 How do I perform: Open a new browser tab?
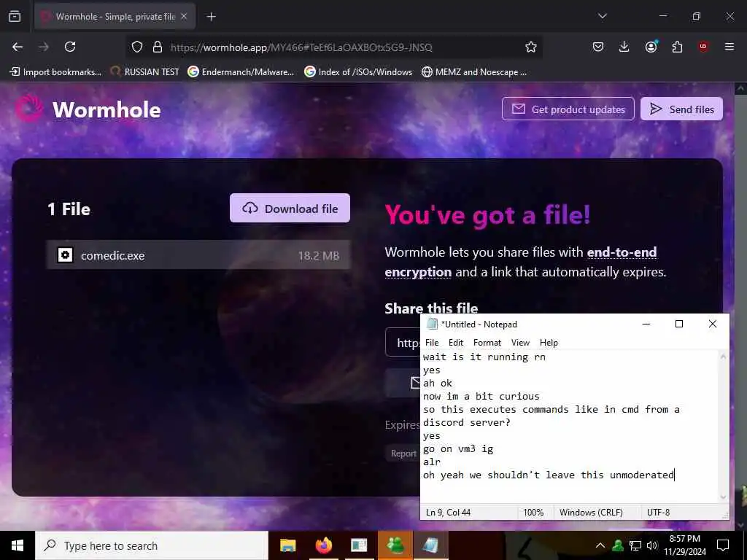coord(211,17)
